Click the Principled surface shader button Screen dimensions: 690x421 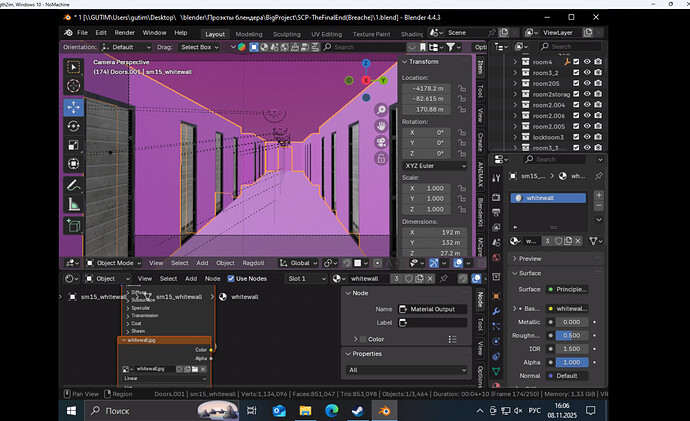(x=567, y=289)
